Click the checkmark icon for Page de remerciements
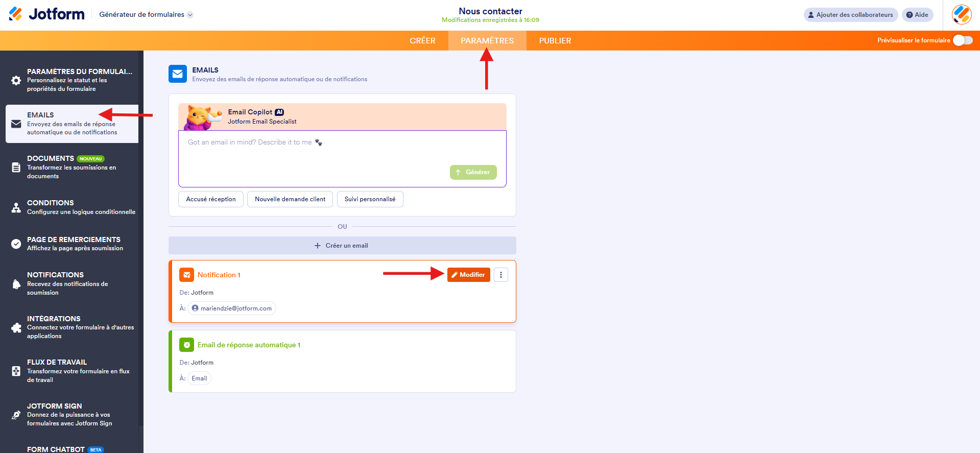Viewport: 980px width, 453px height. pos(16,244)
